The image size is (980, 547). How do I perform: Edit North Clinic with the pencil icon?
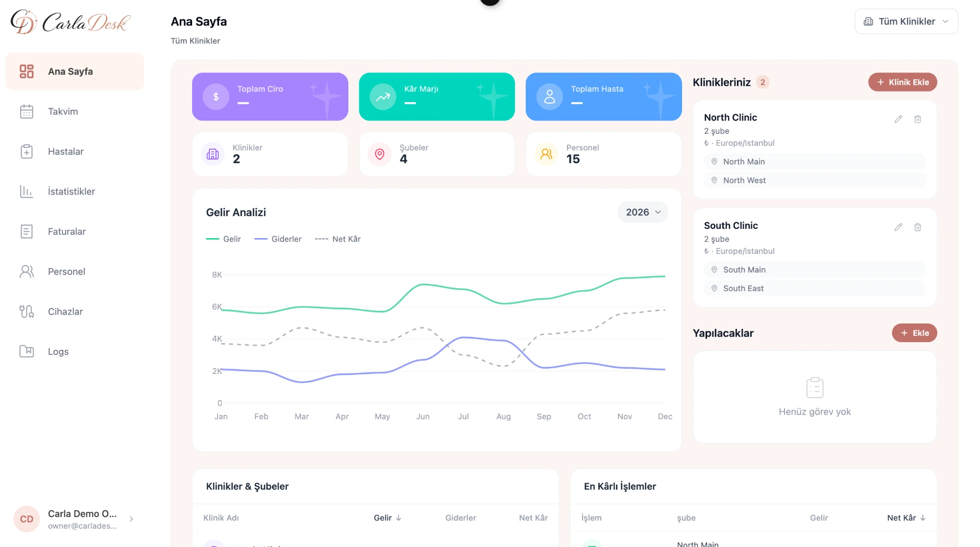[898, 119]
